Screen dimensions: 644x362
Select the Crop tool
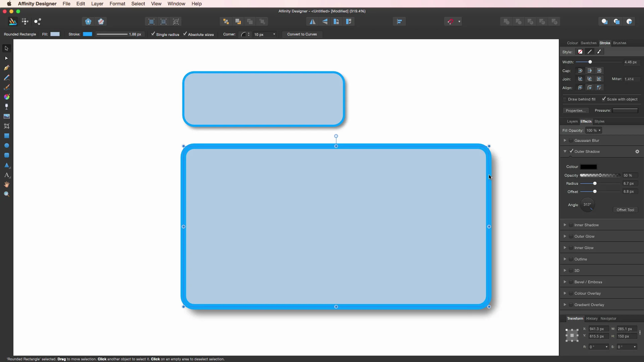pyautogui.click(x=6, y=126)
